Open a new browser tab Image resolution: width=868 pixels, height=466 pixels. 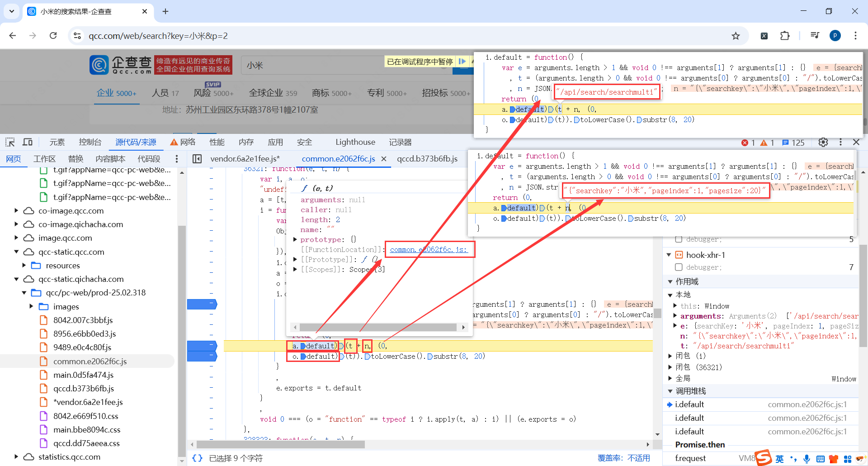pyautogui.click(x=165, y=11)
